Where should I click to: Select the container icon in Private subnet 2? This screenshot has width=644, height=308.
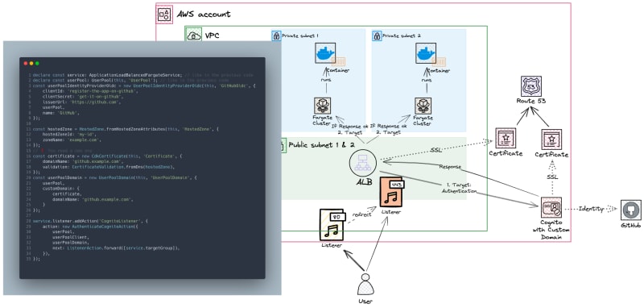coord(439,62)
